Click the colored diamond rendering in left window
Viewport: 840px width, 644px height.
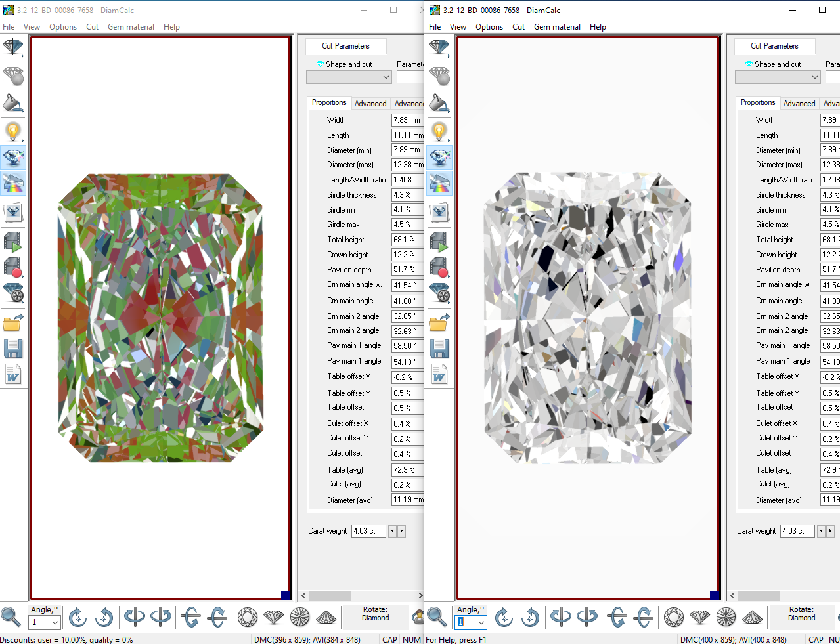160,318
